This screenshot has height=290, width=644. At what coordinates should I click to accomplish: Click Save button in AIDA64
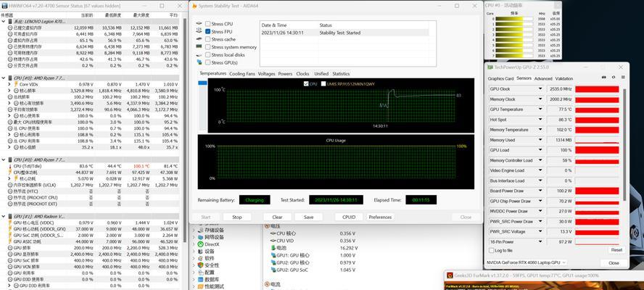click(x=308, y=217)
